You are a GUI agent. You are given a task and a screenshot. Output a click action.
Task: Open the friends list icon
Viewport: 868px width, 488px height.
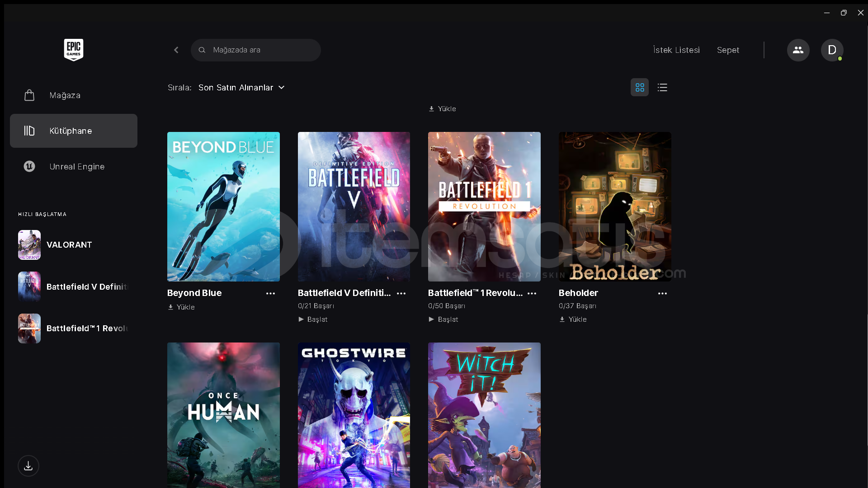[798, 50]
